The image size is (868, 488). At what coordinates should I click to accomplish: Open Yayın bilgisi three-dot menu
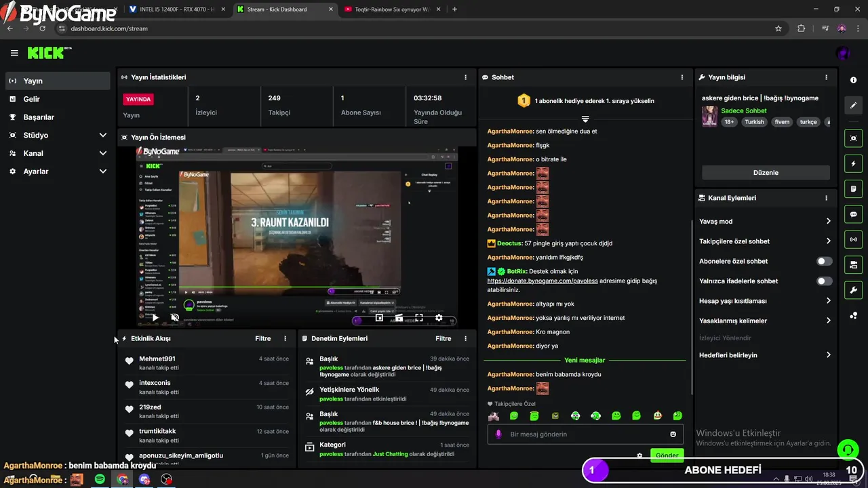(826, 77)
